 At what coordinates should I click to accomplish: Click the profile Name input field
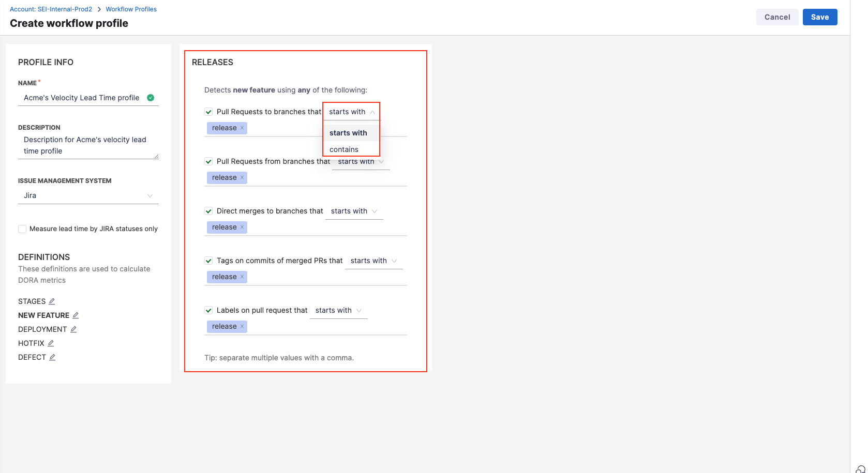(x=82, y=98)
